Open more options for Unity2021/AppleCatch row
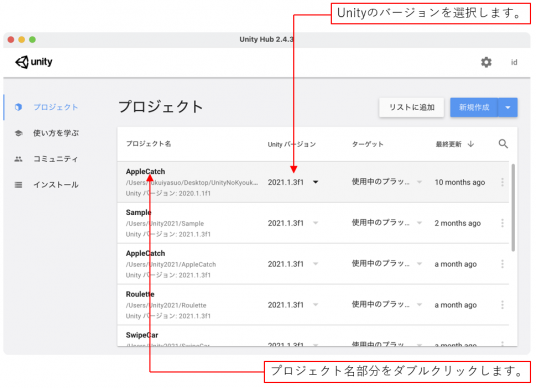The height and width of the screenshot is (388, 536). pos(502,264)
